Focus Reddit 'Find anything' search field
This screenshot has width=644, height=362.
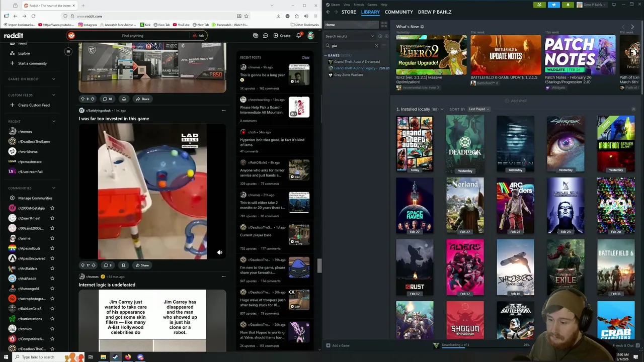tap(132, 36)
